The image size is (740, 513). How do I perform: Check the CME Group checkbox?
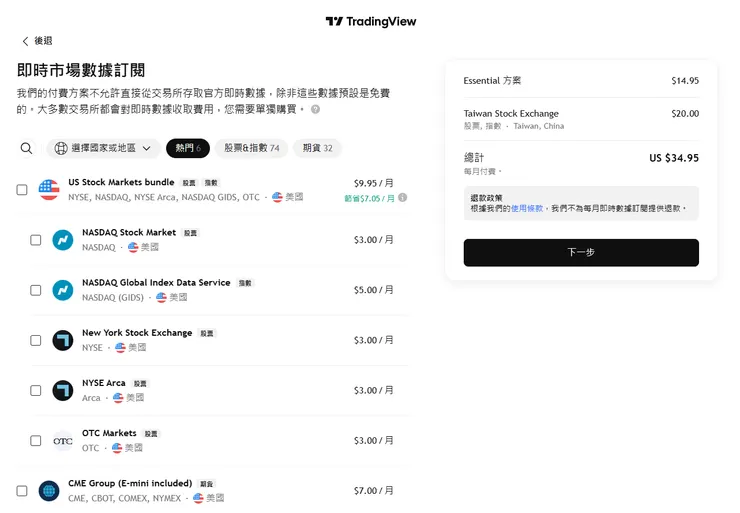tap(22, 491)
